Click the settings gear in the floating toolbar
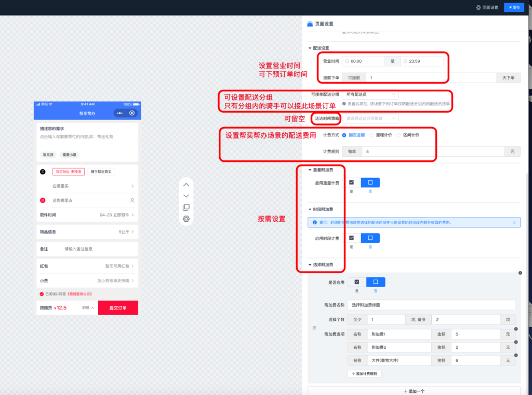532x395 pixels. coord(186,219)
